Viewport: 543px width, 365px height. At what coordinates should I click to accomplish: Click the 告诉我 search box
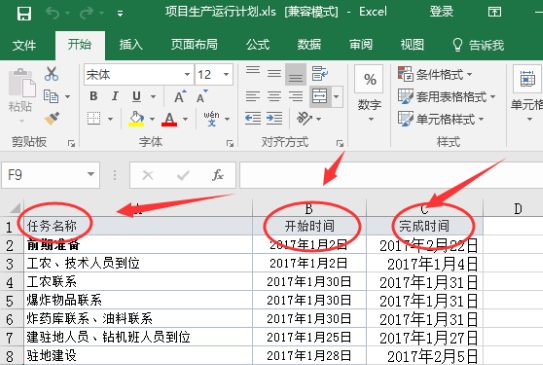coord(478,45)
